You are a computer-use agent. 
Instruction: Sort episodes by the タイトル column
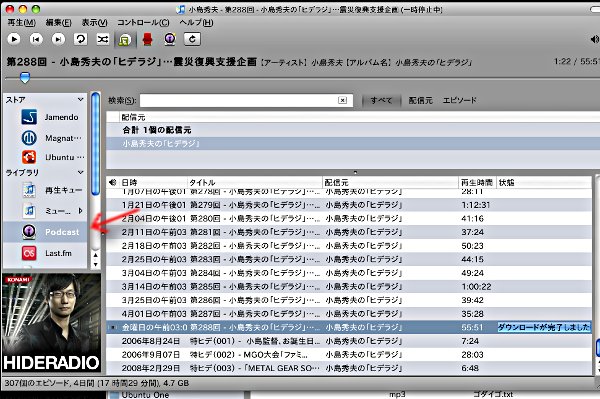pyautogui.click(x=255, y=182)
